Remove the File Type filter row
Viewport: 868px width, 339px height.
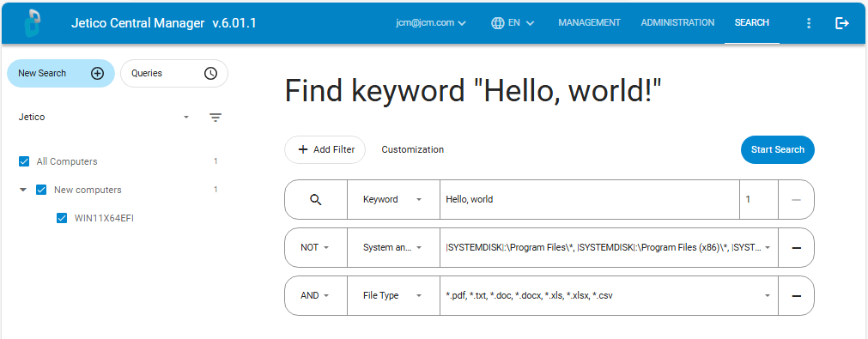point(797,296)
